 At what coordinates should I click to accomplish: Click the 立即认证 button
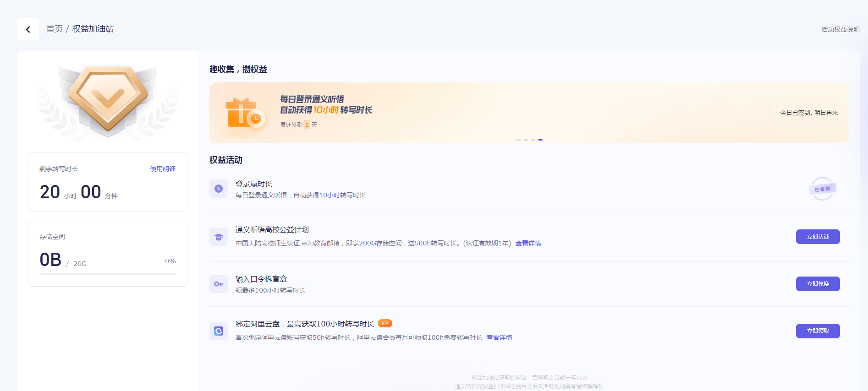pos(818,237)
